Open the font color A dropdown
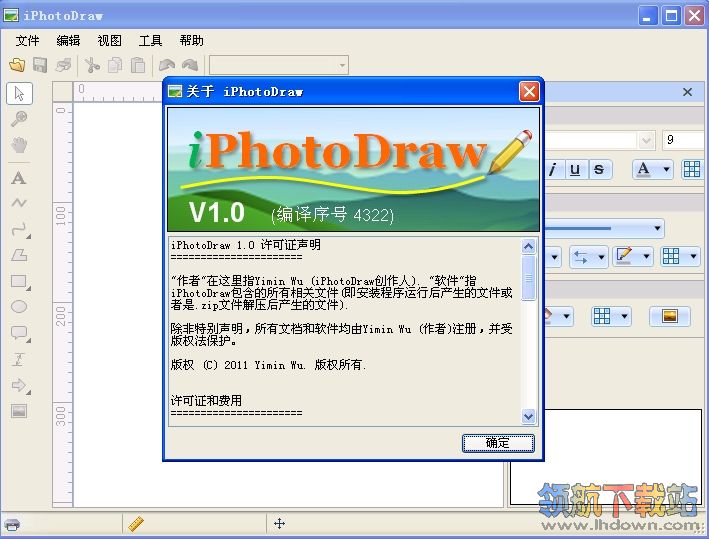709x539 pixels. (652, 170)
